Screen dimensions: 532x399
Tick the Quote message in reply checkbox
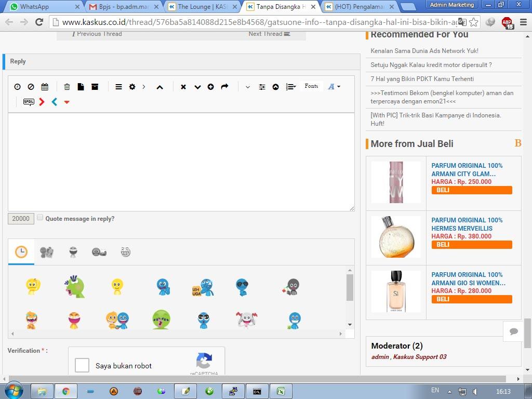(40, 218)
